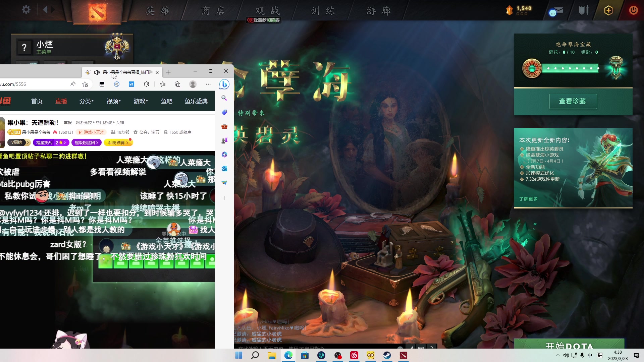Add page to favorites star icon
The height and width of the screenshot is (362, 644).
click(85, 84)
